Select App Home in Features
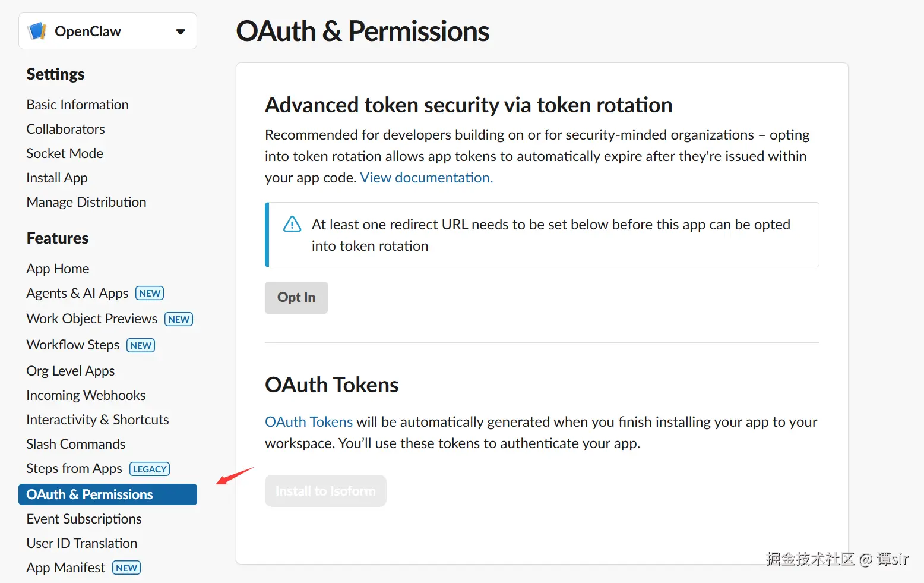924x583 pixels. click(x=58, y=269)
